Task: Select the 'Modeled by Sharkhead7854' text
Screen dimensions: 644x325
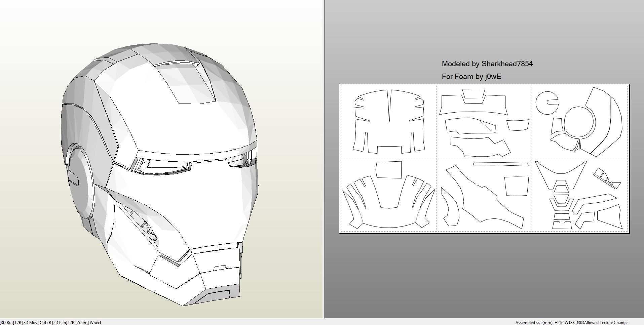Action: coord(487,64)
